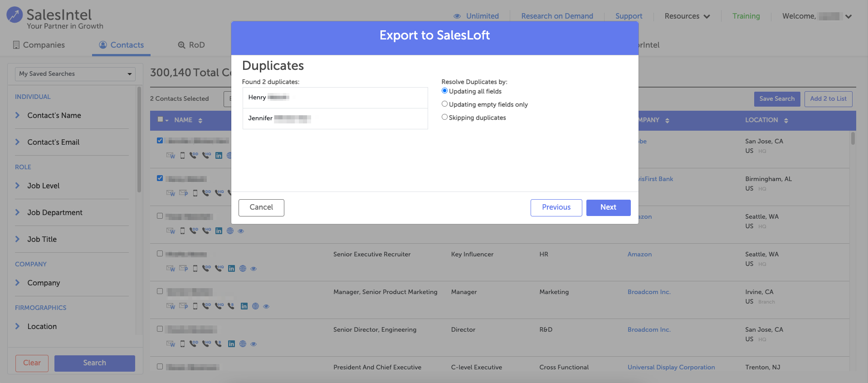Open Resources dropdown menu
Image resolution: width=868 pixels, height=383 pixels.
click(687, 16)
